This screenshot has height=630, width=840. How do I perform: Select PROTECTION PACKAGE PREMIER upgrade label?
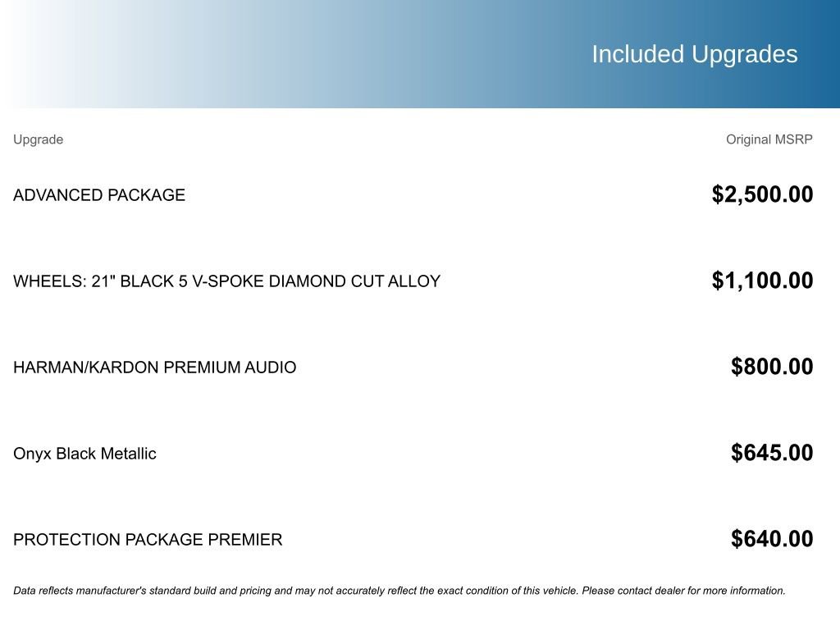point(148,540)
